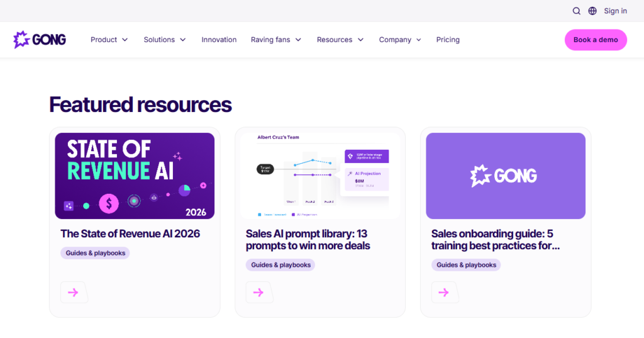
Task: Click the search magnifier icon
Action: [x=577, y=11]
